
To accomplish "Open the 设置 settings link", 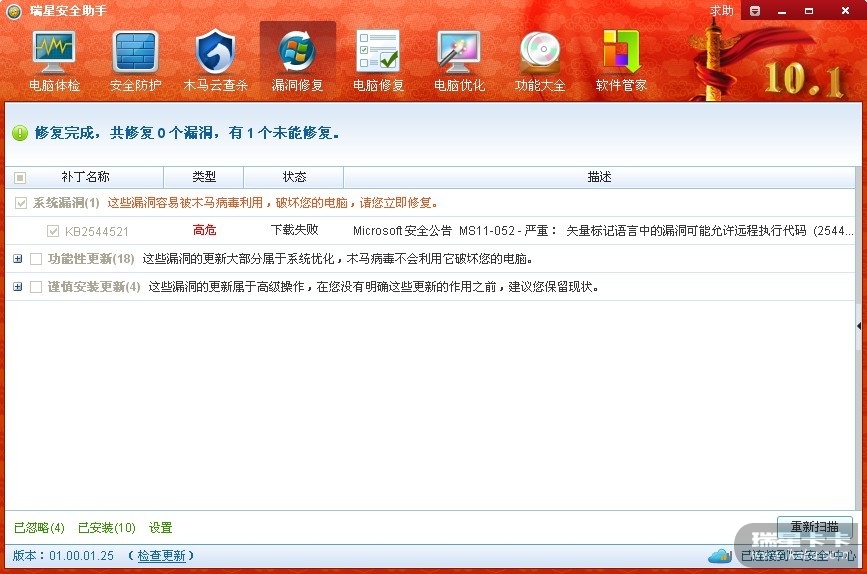I will 160,528.
